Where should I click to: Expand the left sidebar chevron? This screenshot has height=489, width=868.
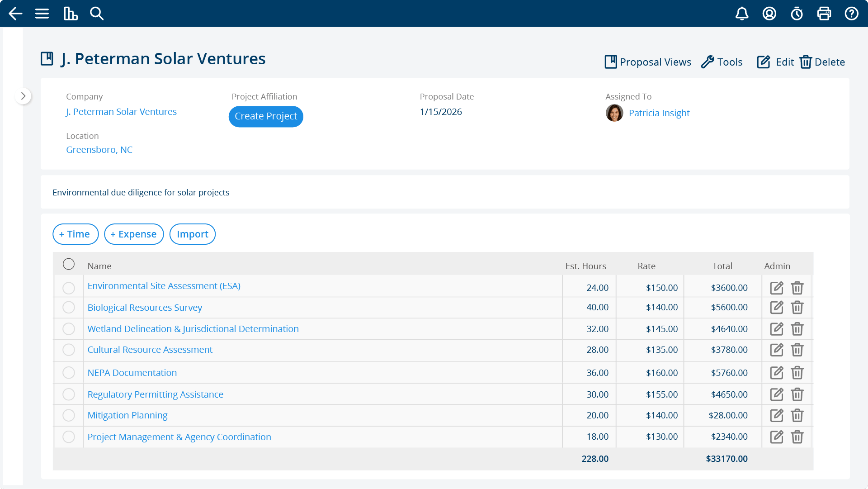tap(23, 96)
